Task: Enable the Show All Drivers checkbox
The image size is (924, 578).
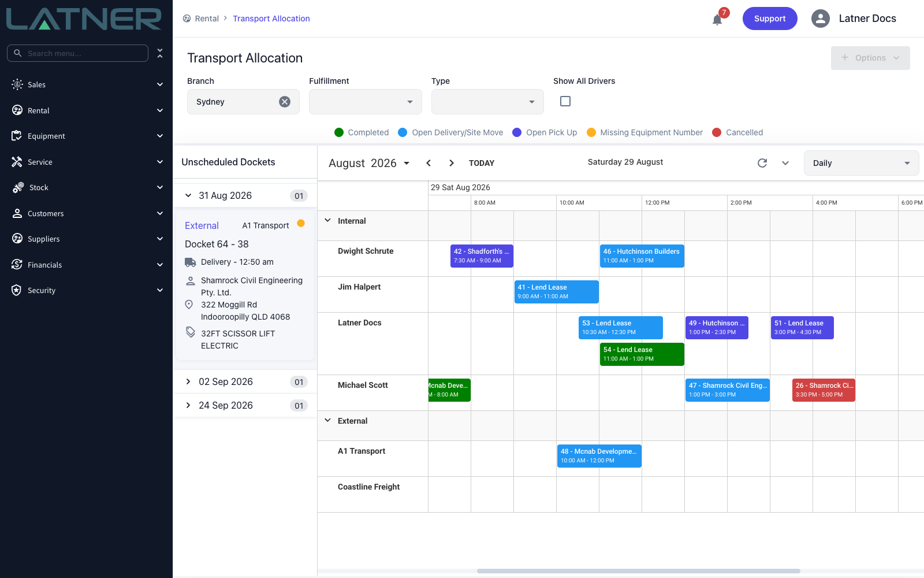Action: (x=565, y=101)
